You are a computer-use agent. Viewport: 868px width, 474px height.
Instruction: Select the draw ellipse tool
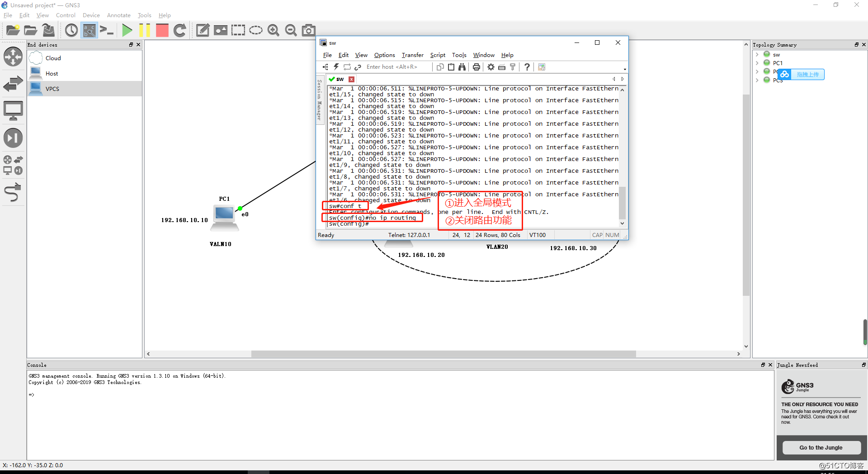pos(256,30)
